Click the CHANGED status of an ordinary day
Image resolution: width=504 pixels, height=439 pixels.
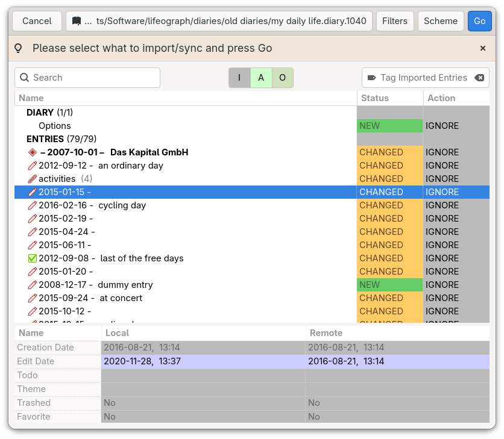click(x=390, y=166)
